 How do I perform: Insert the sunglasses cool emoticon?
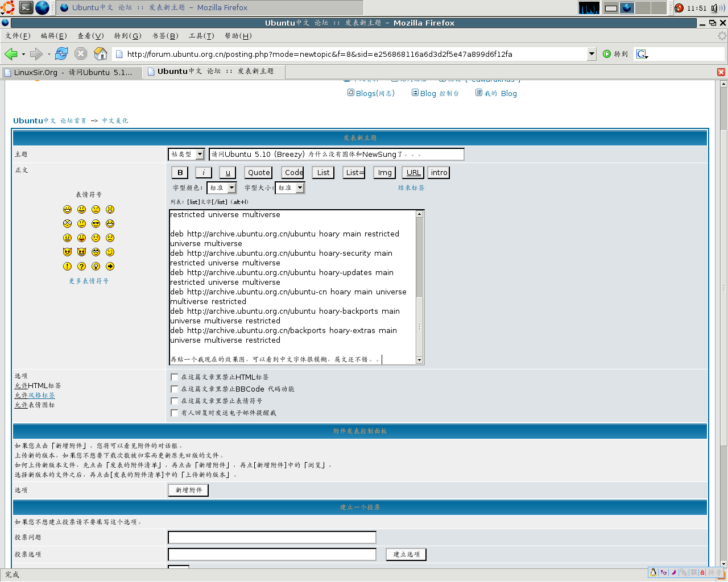[96, 224]
